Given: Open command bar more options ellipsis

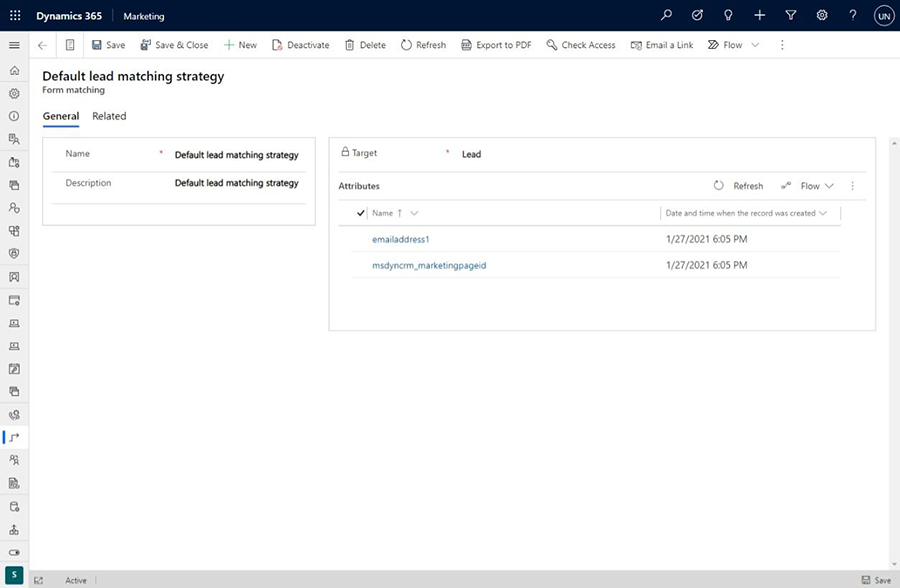Looking at the screenshot, I should [x=782, y=45].
